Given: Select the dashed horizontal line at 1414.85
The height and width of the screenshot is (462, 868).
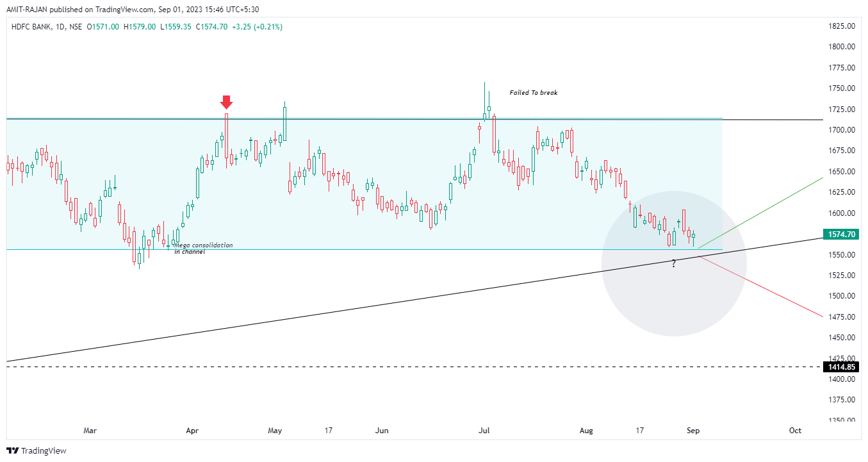Looking at the screenshot, I should coord(413,367).
